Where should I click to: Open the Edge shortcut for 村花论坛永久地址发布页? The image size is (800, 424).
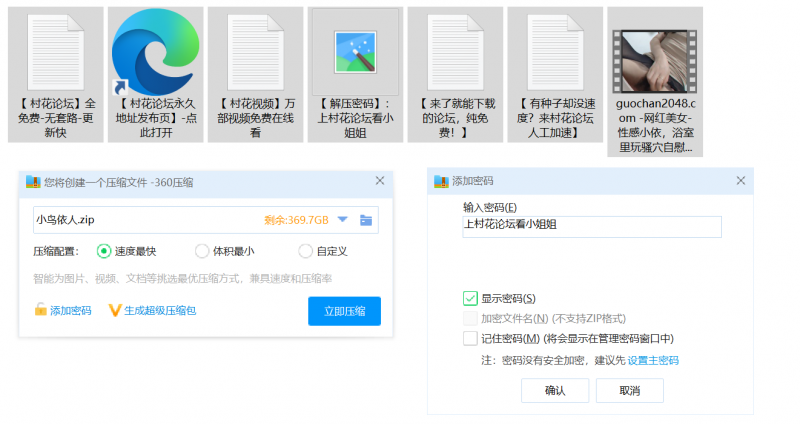[156, 50]
